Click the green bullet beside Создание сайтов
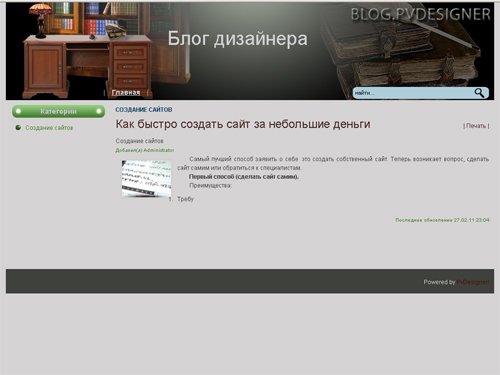 tap(18, 128)
